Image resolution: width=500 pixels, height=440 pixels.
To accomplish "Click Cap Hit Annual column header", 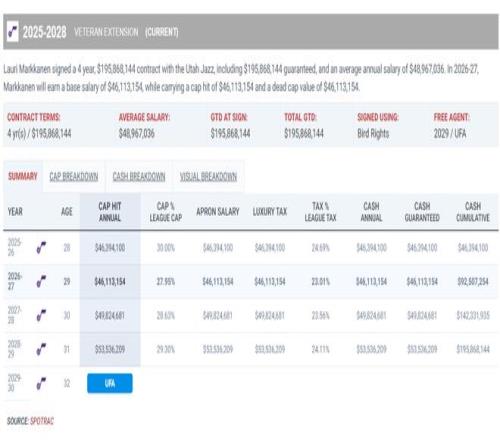I will tap(110, 212).
